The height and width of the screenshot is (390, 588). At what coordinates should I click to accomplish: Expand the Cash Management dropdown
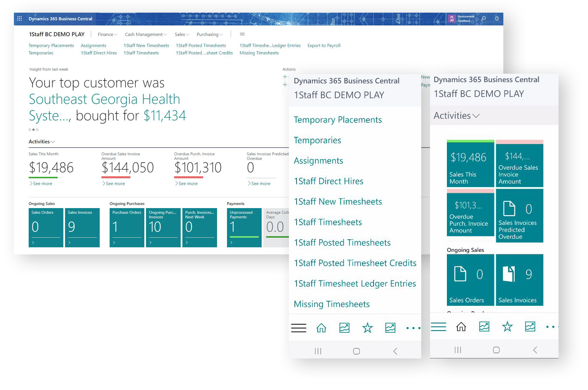pos(146,35)
